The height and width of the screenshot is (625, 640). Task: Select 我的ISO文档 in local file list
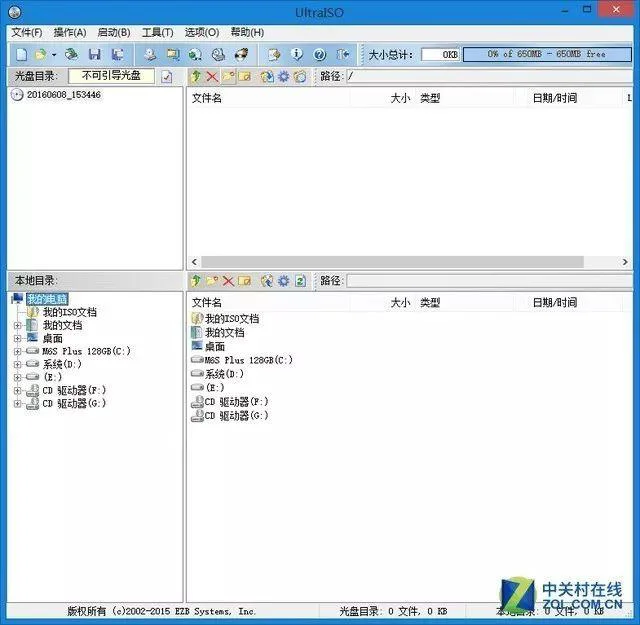225,318
